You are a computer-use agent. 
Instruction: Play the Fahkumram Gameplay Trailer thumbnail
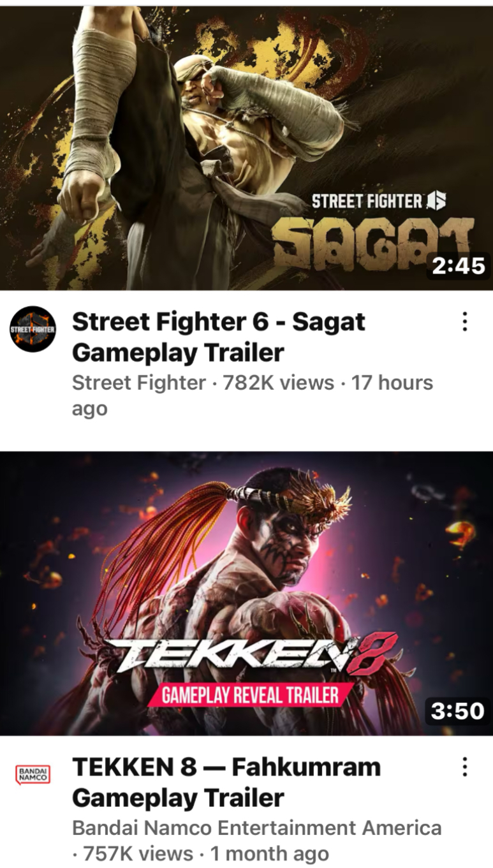click(246, 593)
